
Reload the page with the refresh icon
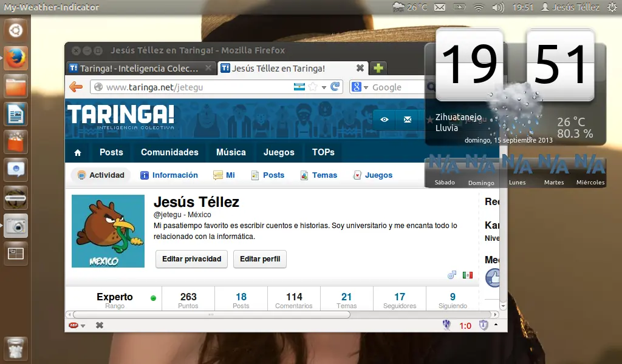pyautogui.click(x=335, y=86)
